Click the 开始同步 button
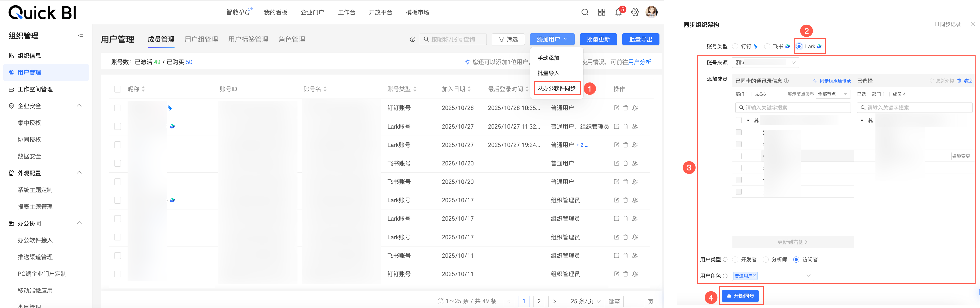Viewport: 980px width, 308px height. click(740, 296)
